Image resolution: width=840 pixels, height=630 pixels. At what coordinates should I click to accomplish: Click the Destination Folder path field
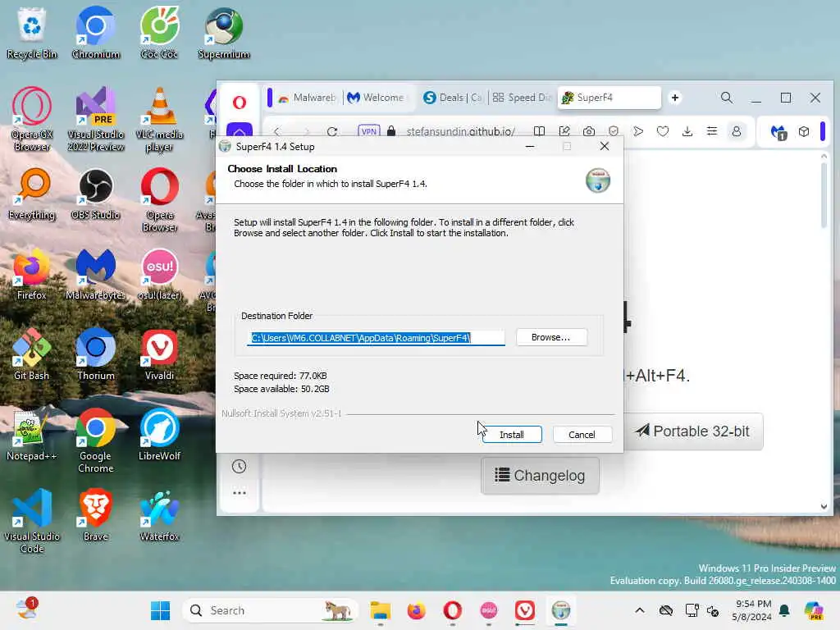point(376,338)
